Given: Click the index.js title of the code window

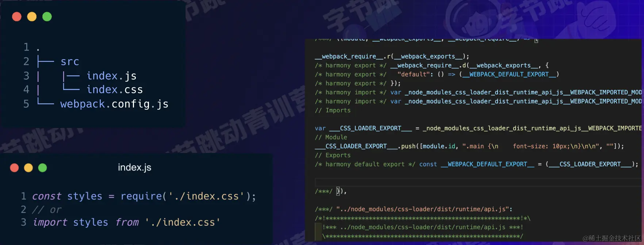Looking at the screenshot, I should tap(134, 167).
